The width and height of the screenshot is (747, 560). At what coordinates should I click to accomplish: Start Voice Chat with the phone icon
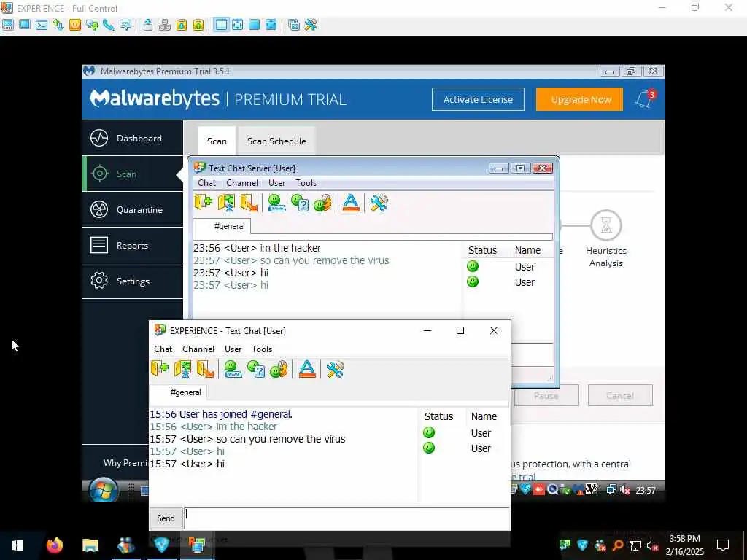(109, 25)
